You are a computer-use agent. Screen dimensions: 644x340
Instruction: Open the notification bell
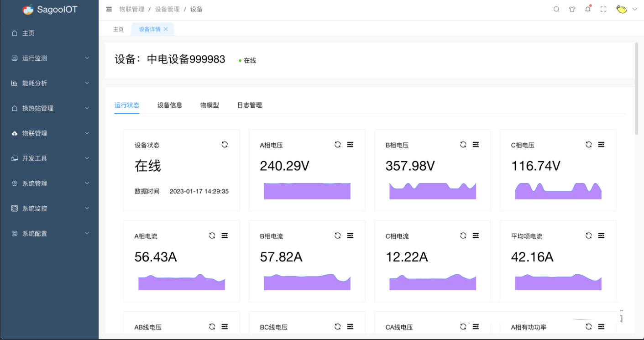coord(588,9)
